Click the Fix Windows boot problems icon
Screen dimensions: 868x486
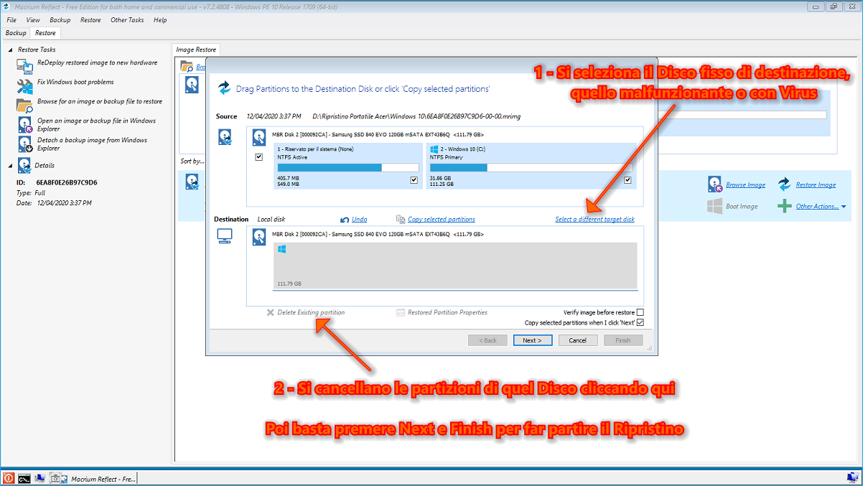(x=24, y=85)
